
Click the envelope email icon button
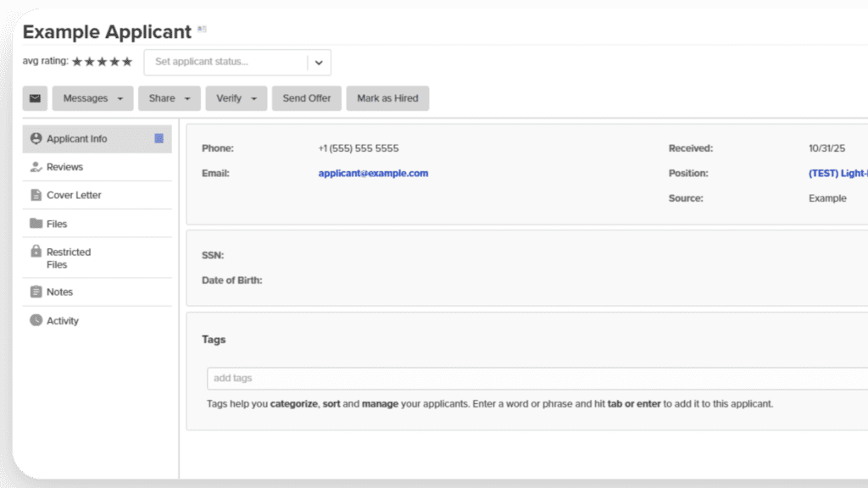(x=35, y=98)
